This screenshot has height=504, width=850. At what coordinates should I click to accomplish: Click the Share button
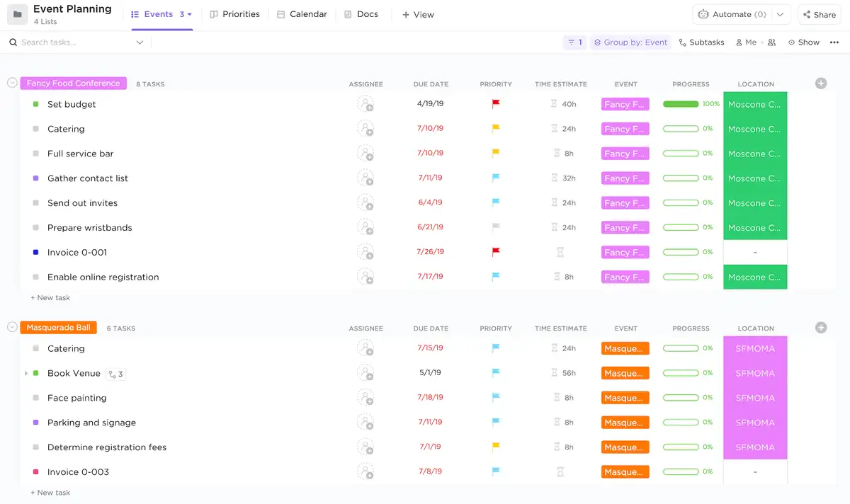pyautogui.click(x=819, y=14)
